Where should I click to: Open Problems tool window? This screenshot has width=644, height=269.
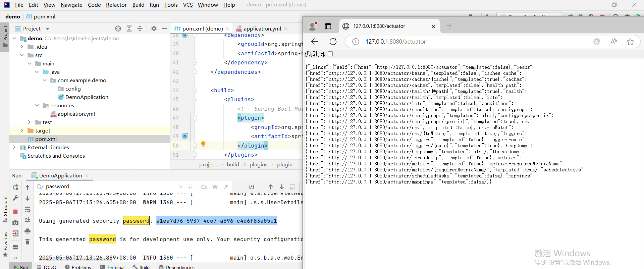point(78,267)
